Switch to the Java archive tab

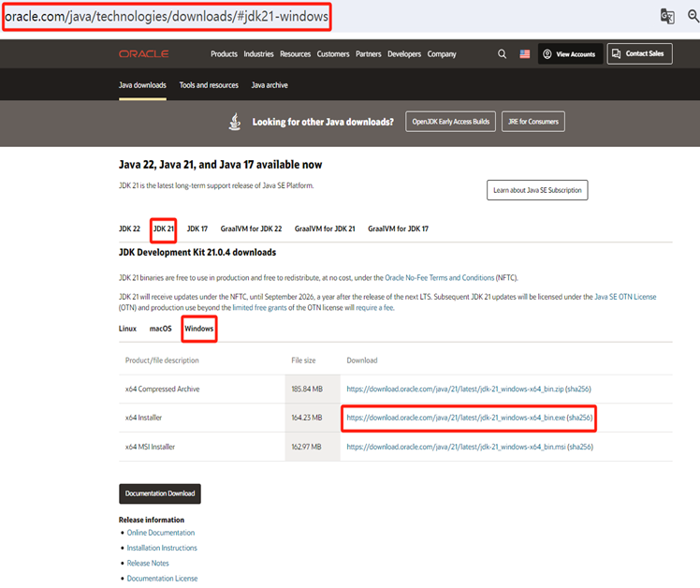pyautogui.click(x=270, y=85)
